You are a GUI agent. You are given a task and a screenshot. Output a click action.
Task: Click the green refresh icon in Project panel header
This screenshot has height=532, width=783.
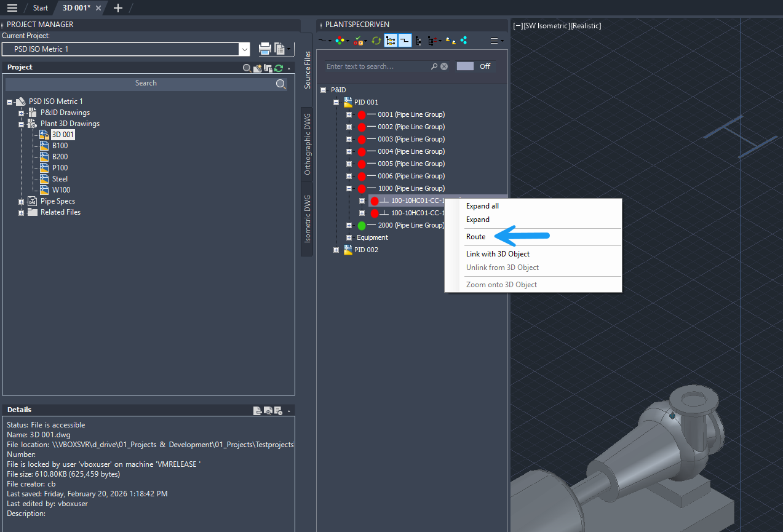pos(279,68)
